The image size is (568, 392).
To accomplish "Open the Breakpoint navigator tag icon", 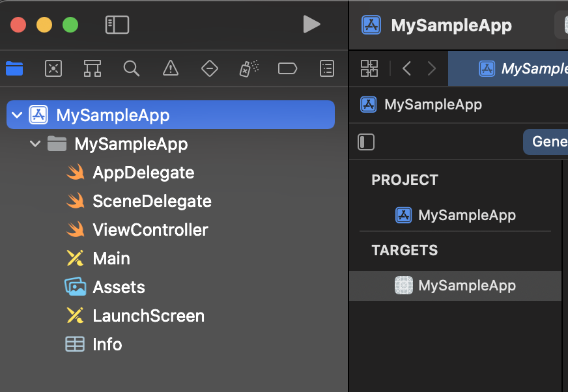I will pyautogui.click(x=288, y=68).
